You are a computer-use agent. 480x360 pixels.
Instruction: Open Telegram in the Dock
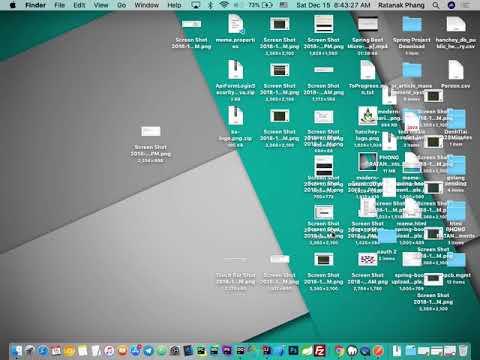[x=149, y=351]
